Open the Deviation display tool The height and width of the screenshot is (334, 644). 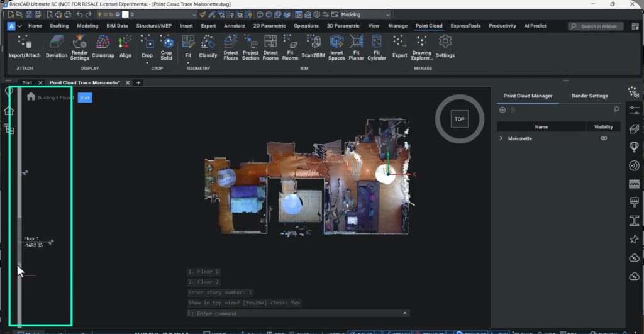(56, 47)
